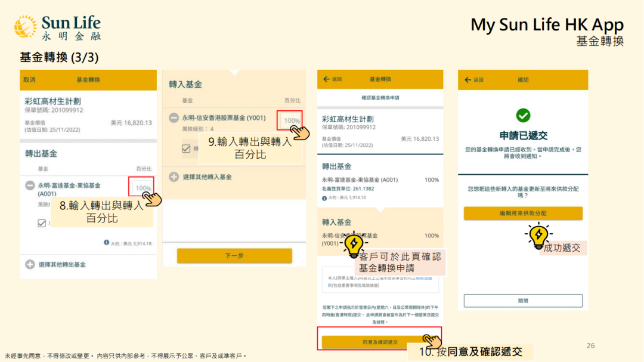Viewport: 644px width, 362px height.
Task: Click 風險級別：4 text
Action: [197, 129]
